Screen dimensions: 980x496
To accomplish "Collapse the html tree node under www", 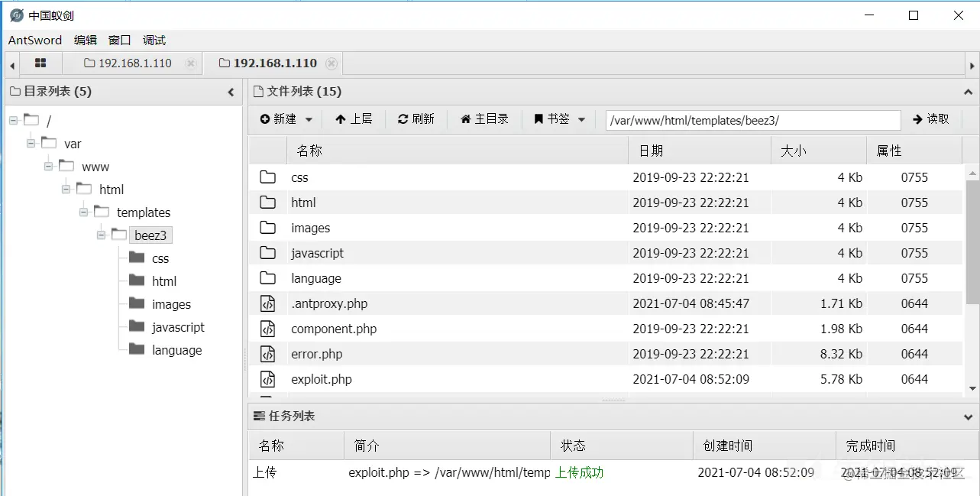I will (66, 189).
